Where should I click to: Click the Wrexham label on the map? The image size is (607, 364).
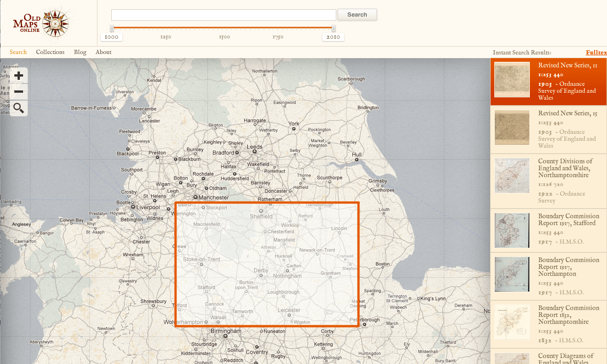coord(133,255)
